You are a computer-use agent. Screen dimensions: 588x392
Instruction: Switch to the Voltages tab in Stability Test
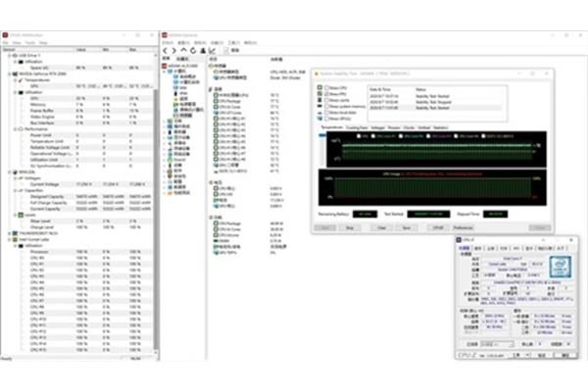click(x=377, y=128)
